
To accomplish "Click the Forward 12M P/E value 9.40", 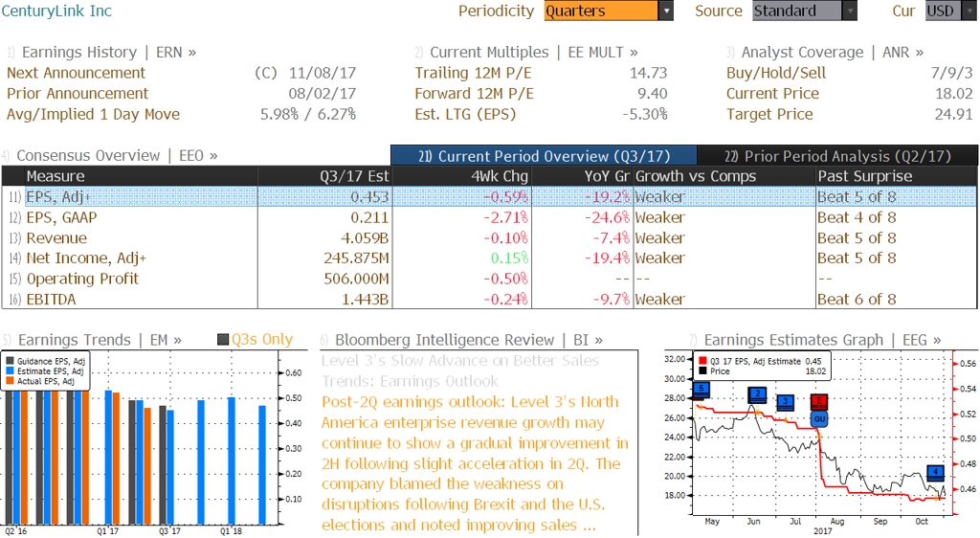I will click(652, 94).
